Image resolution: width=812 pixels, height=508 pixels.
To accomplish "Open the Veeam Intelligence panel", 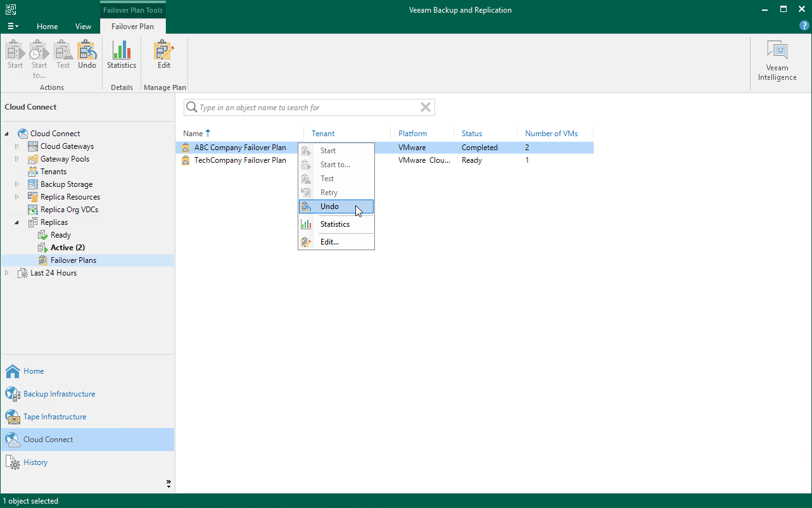I will (777, 56).
